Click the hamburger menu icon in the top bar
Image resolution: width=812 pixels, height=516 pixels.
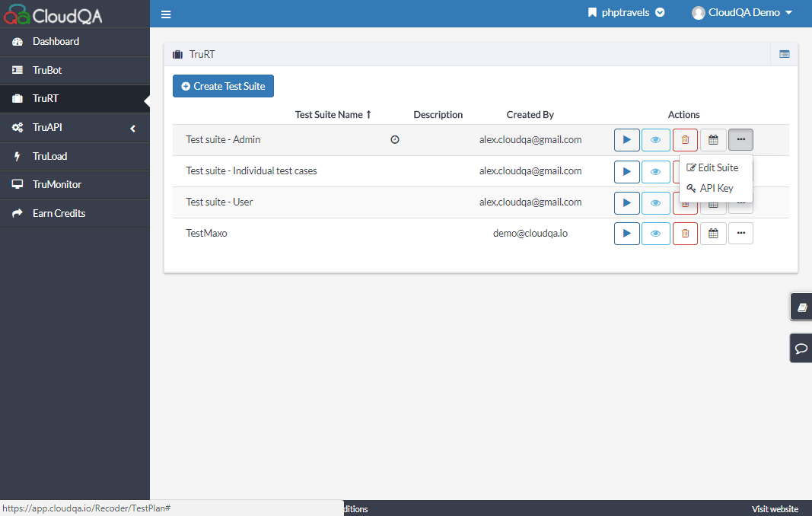coord(166,14)
